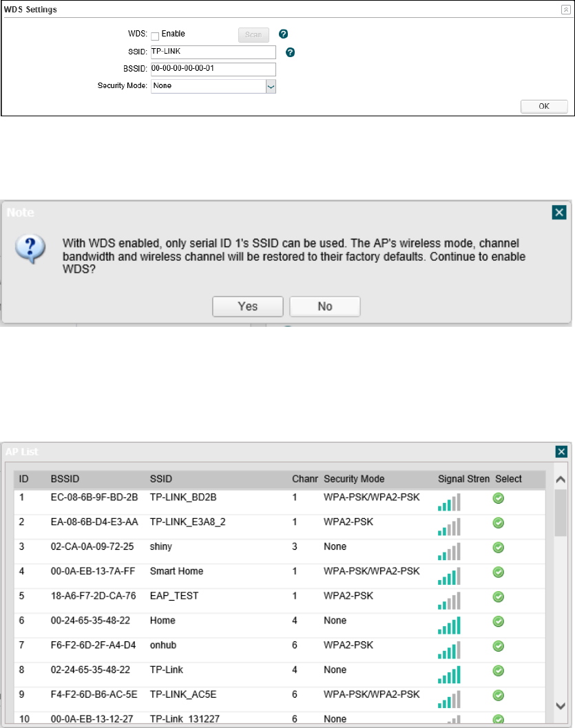This screenshot has height=728, width=575.
Task: Click signal strength bars for Smart Home
Action: (x=449, y=576)
